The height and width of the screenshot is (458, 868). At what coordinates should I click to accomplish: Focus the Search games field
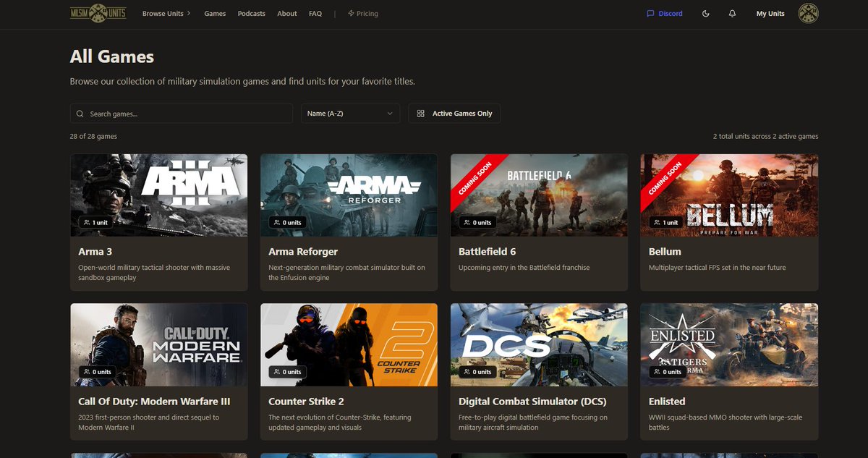182,114
